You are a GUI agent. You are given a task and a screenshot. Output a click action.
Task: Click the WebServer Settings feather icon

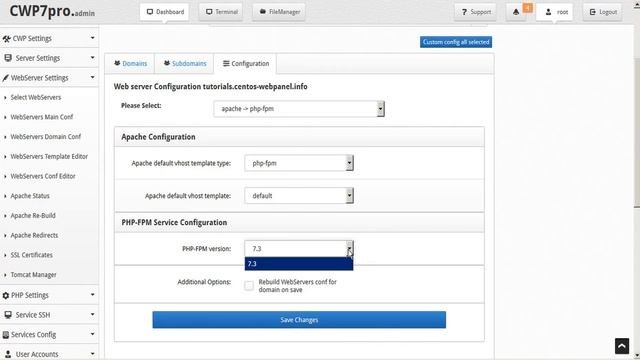(5, 78)
